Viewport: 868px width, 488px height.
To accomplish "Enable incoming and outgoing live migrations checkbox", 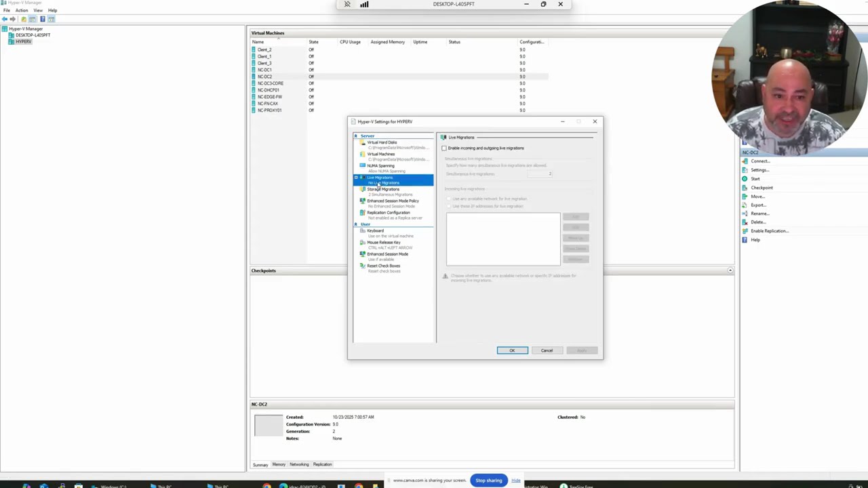I will tap(444, 148).
